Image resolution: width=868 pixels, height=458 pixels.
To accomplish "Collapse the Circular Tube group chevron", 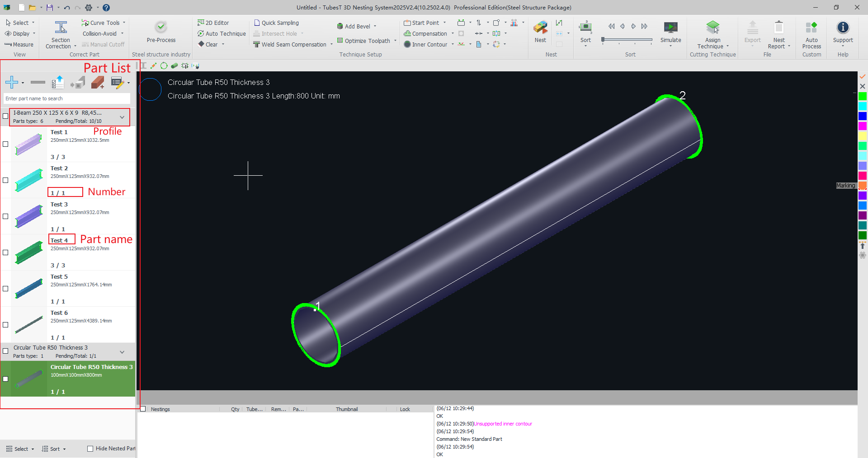I will point(122,352).
